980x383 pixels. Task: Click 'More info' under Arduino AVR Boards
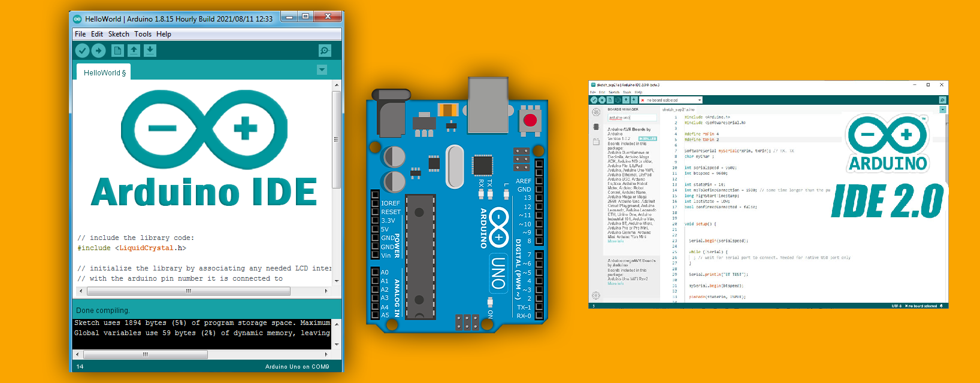coord(616,241)
